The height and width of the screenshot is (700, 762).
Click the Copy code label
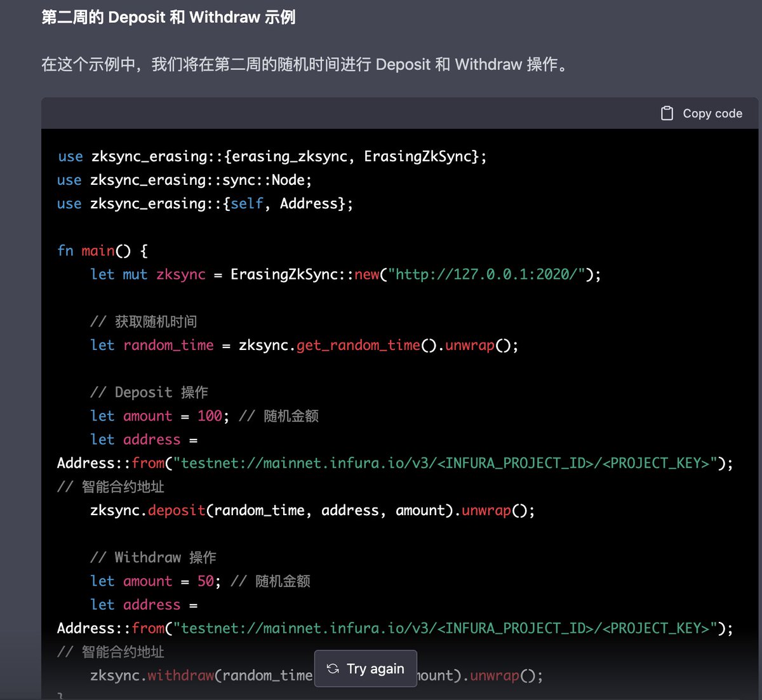pyautogui.click(x=712, y=113)
